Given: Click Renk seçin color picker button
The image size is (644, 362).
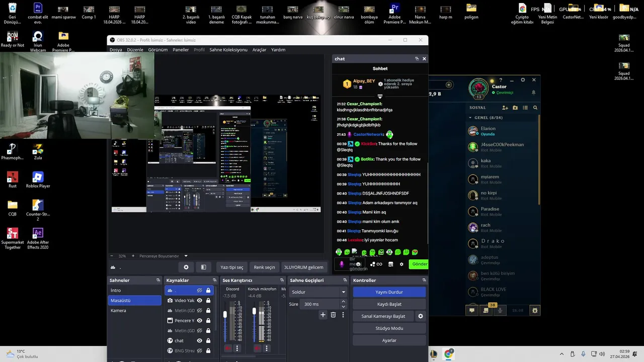Looking at the screenshot, I should click(x=264, y=267).
